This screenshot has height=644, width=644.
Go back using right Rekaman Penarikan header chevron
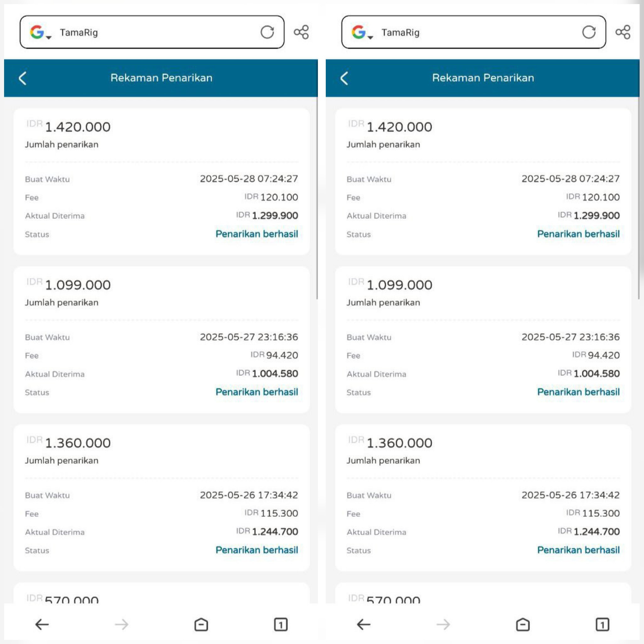point(344,78)
